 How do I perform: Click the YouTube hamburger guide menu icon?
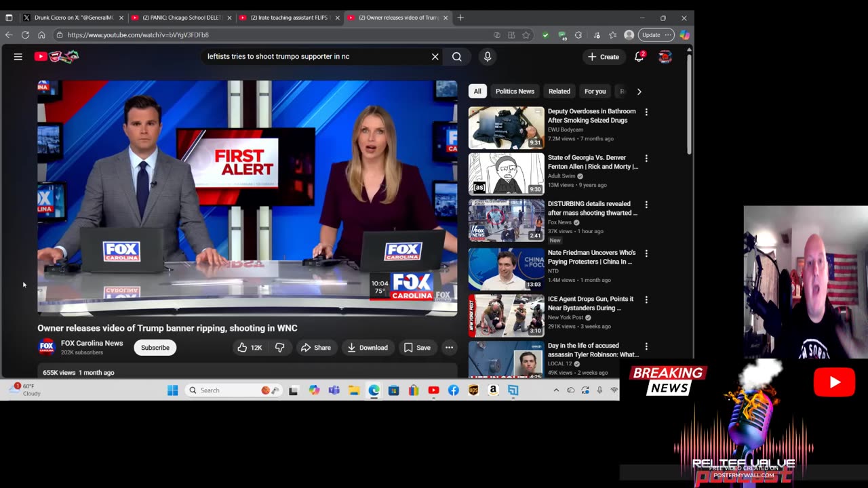coord(18,57)
